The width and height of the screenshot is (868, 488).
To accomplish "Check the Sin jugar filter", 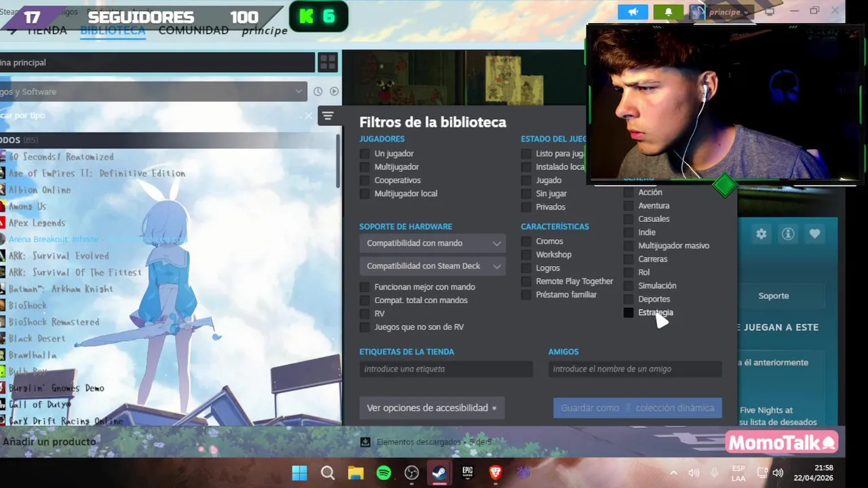I will (x=526, y=194).
